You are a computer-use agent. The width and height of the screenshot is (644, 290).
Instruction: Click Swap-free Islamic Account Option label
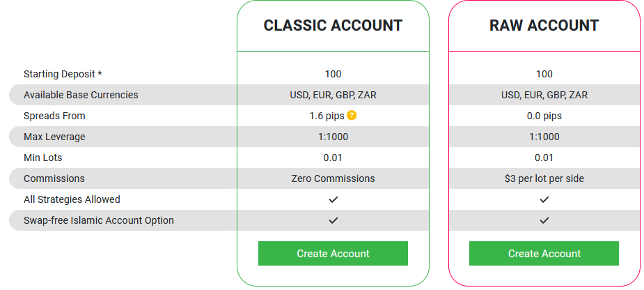99,220
